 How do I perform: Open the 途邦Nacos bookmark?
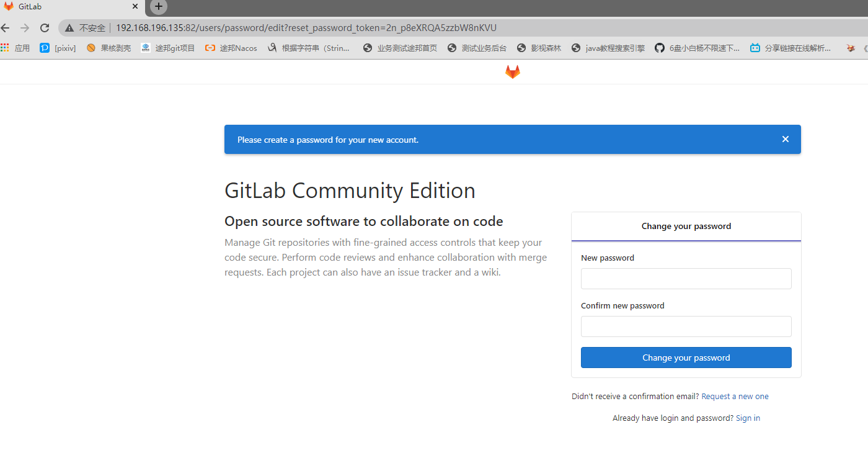click(231, 48)
